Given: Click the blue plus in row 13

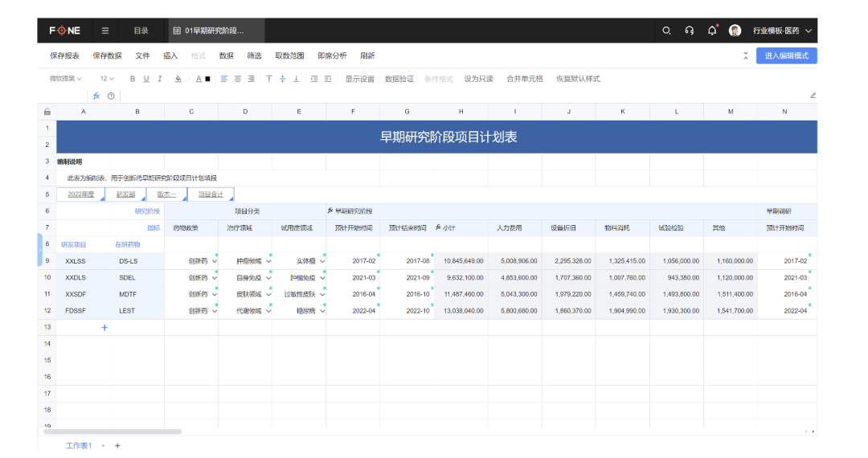Looking at the screenshot, I should (x=104, y=328).
